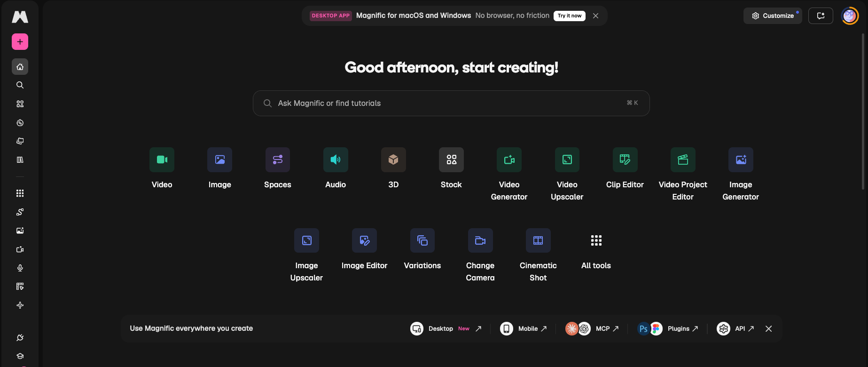Open the Video tool tile
This screenshot has width=868, height=367.
162,168
